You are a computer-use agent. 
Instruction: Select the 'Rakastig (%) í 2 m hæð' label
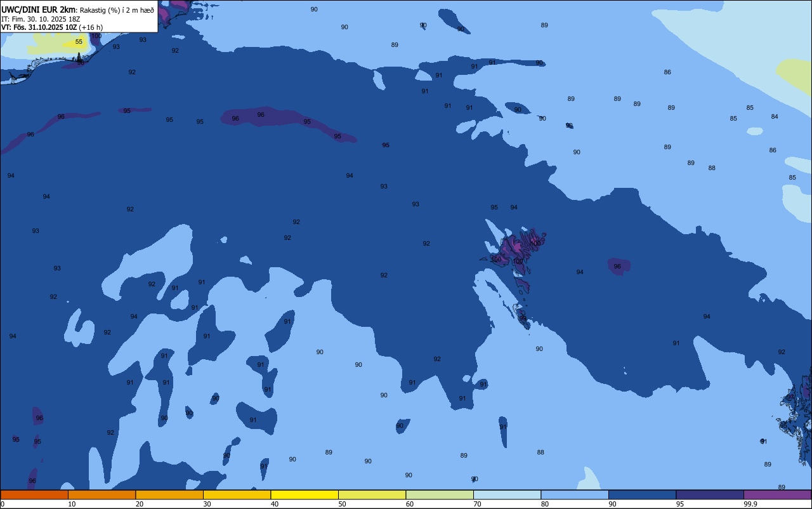click(x=117, y=10)
